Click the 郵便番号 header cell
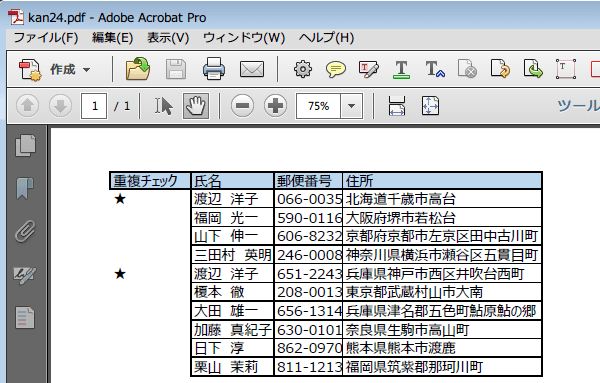 308,181
